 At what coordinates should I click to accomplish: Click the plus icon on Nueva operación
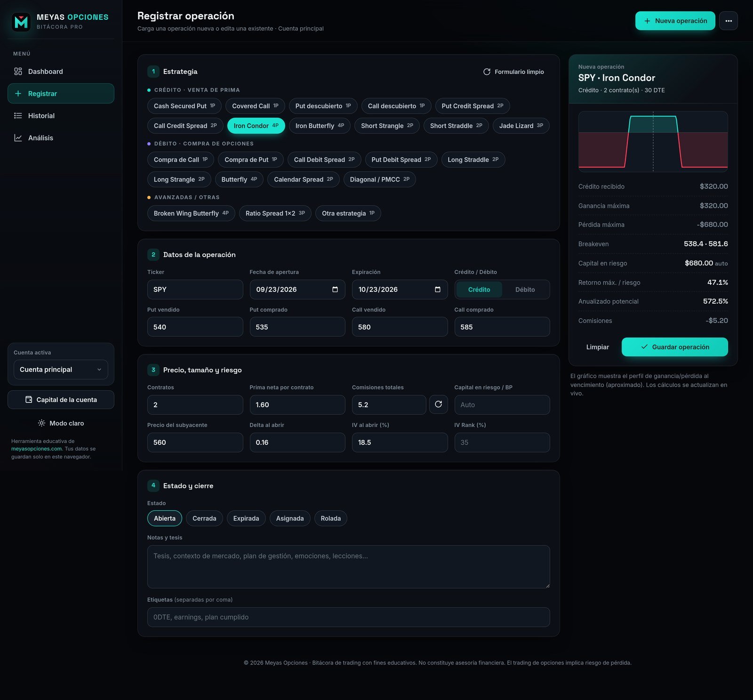647,21
